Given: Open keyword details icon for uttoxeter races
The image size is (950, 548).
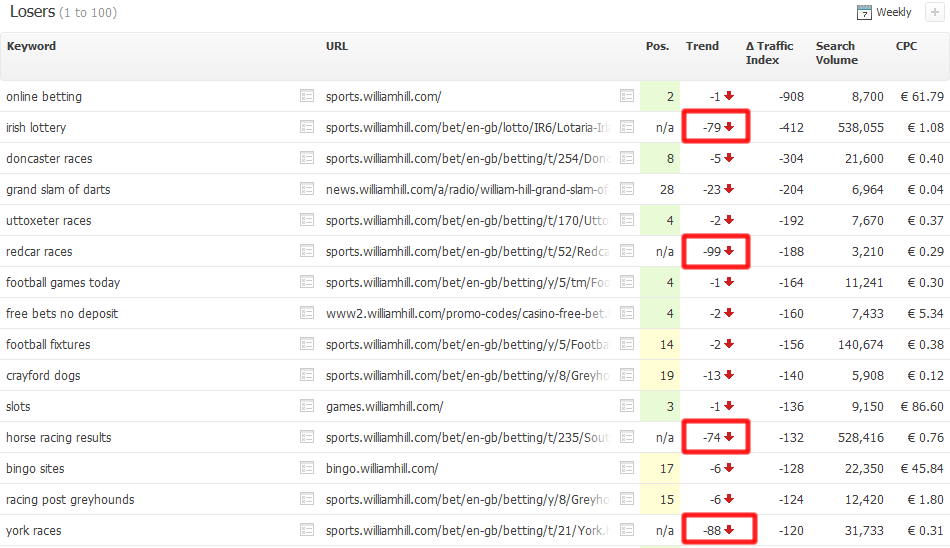Looking at the screenshot, I should (307, 220).
